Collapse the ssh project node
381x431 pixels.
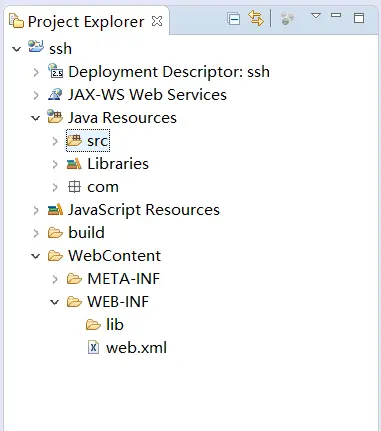coord(16,49)
